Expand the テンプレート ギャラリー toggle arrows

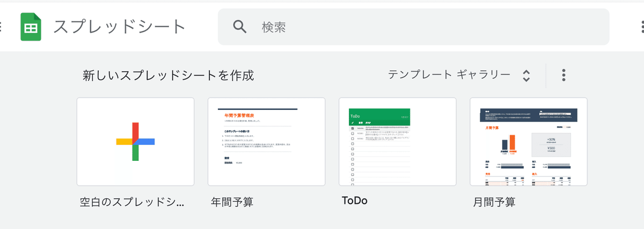point(526,76)
